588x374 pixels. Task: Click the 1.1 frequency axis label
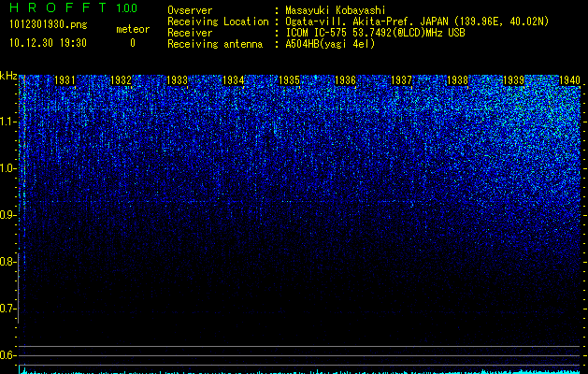[x=7, y=122]
